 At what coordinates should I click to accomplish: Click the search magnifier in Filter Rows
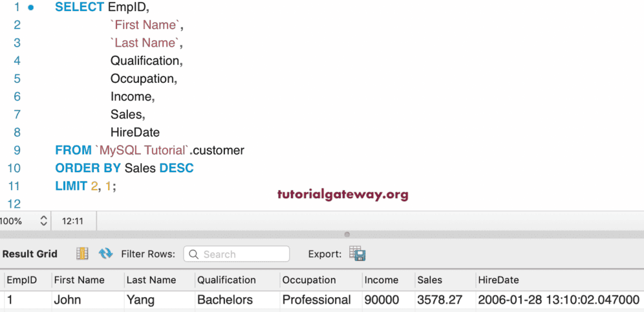tap(193, 254)
